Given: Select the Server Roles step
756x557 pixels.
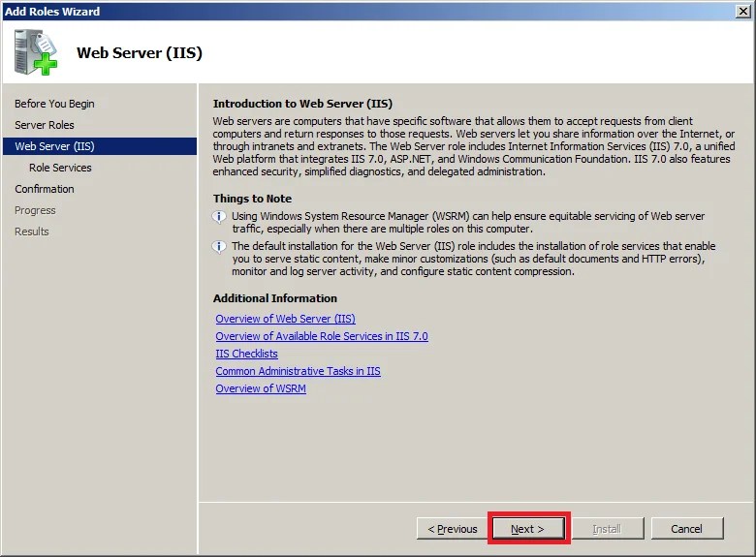Looking at the screenshot, I should [45, 125].
